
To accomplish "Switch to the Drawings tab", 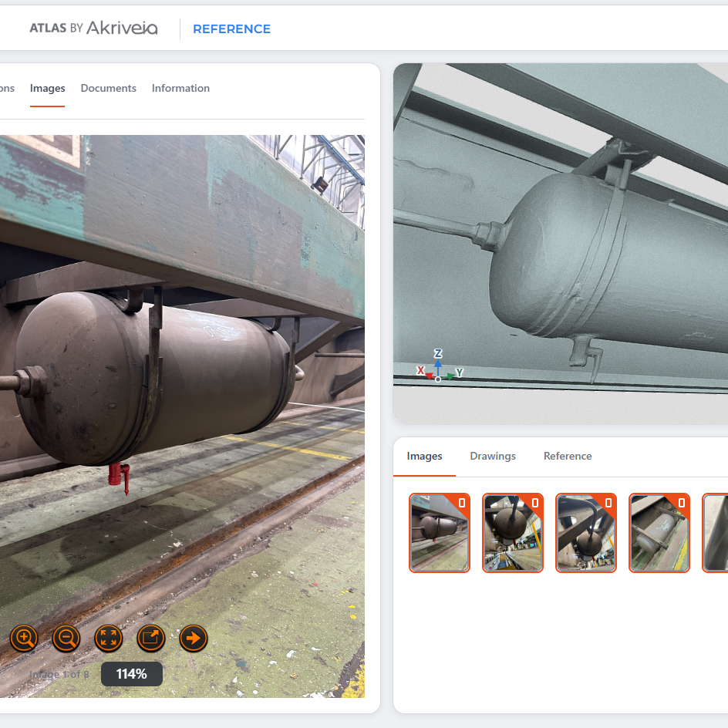I will [x=493, y=456].
